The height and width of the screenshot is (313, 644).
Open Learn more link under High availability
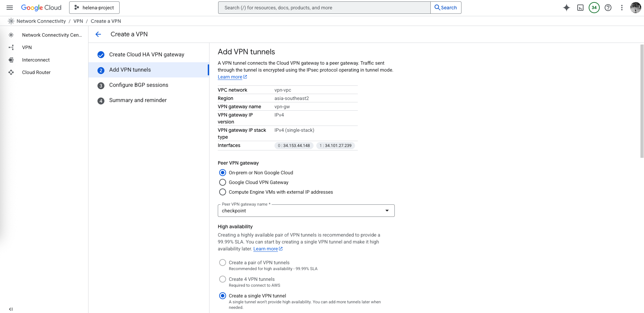tap(265, 249)
